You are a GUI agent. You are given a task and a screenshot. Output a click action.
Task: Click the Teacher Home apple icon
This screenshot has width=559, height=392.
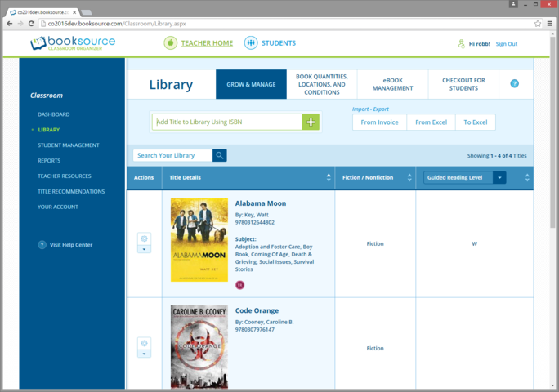pos(170,43)
